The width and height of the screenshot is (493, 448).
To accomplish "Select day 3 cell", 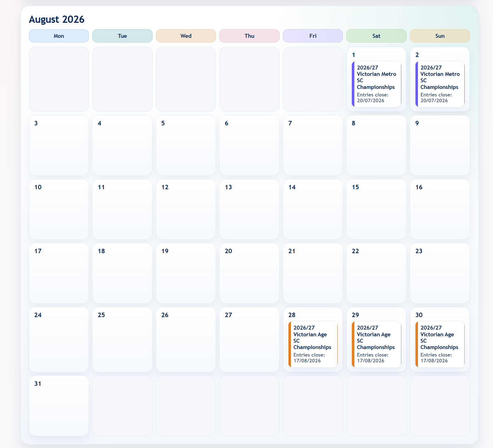I will (59, 145).
